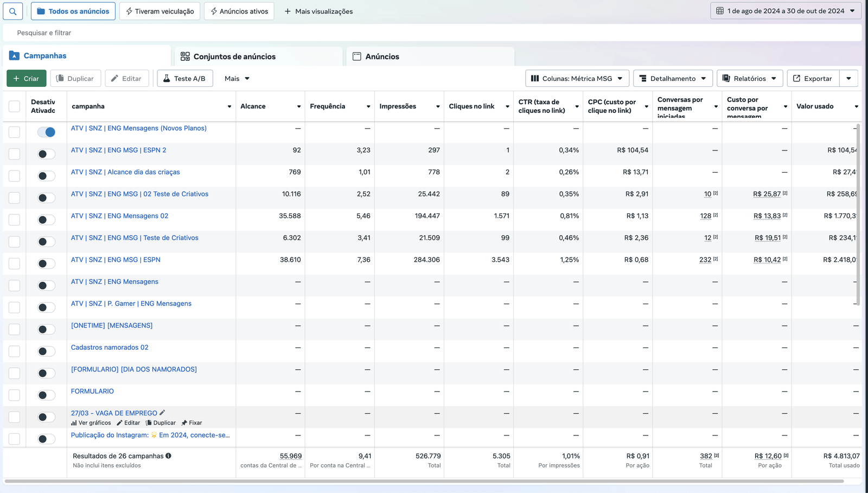This screenshot has height=493, width=868.
Task: Click the magnifying glass search icon
Action: (13, 11)
